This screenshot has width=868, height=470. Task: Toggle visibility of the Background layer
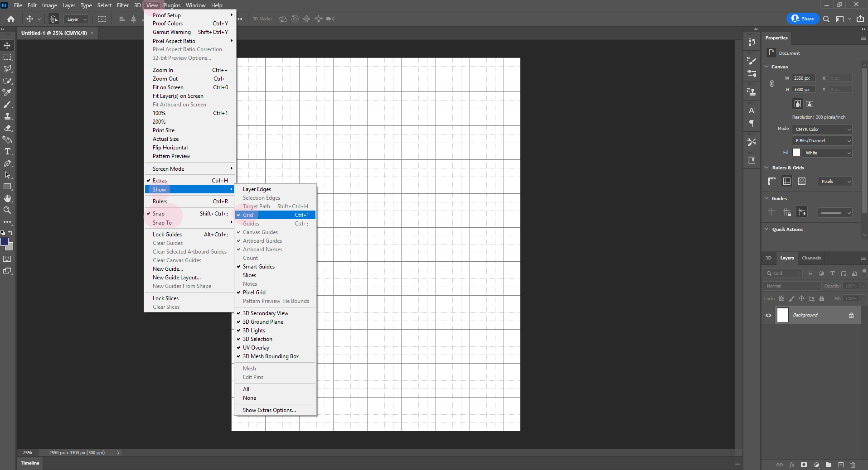(768, 315)
